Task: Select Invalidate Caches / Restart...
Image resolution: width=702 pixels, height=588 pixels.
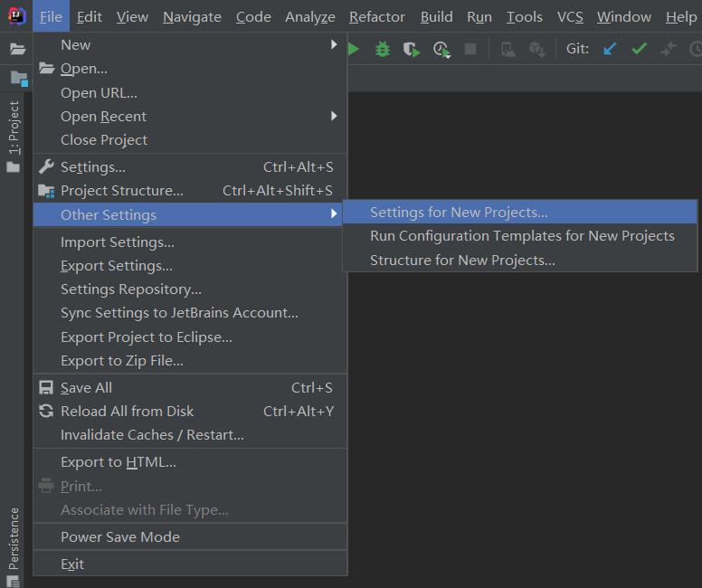Action: point(190,435)
